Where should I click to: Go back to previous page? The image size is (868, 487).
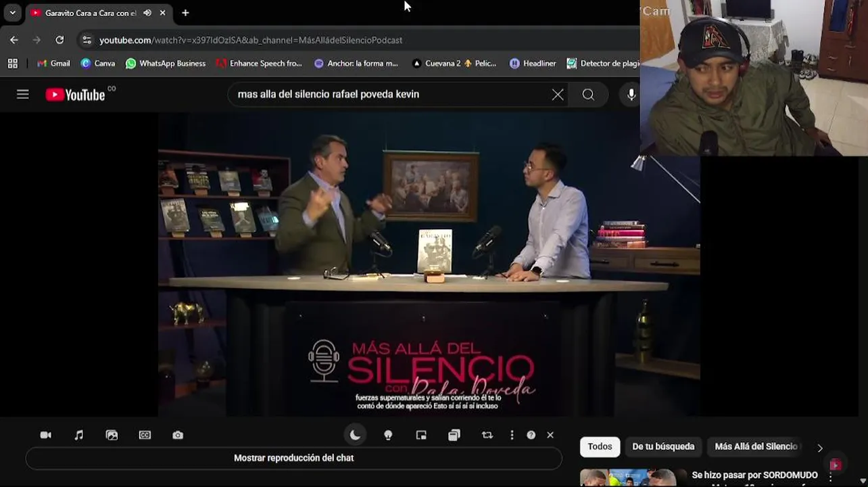(x=14, y=40)
